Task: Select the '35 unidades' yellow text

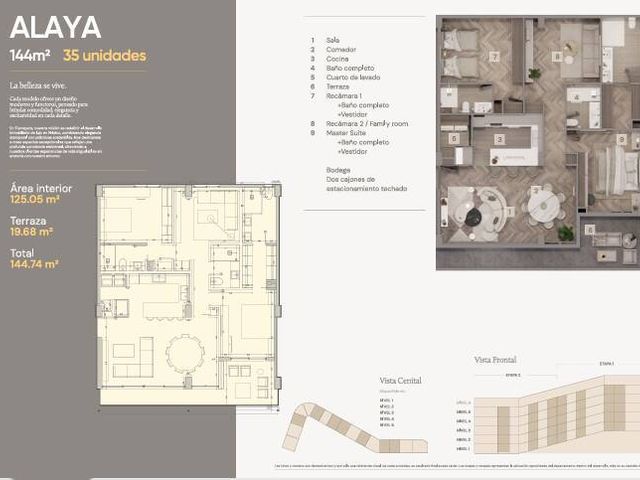Action: (x=104, y=56)
